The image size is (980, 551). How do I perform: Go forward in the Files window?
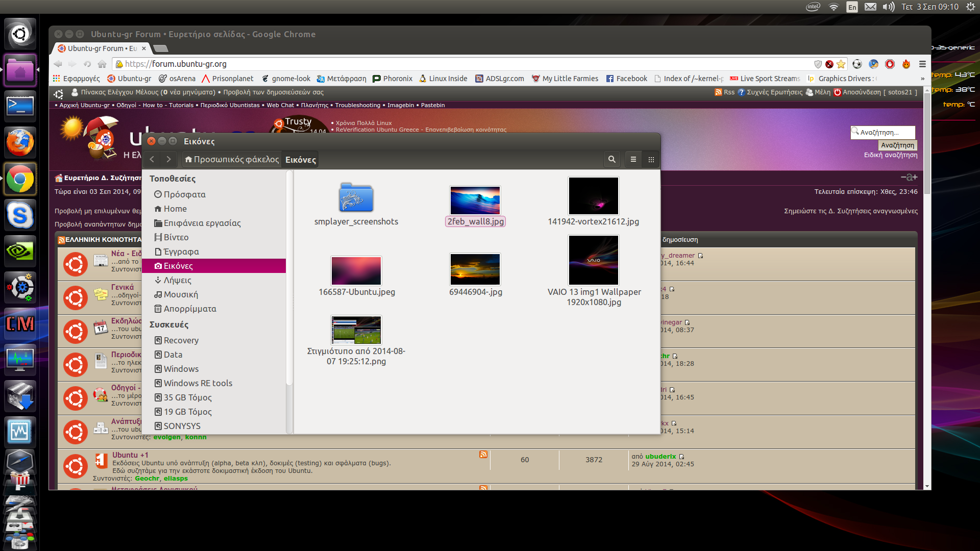(168, 160)
